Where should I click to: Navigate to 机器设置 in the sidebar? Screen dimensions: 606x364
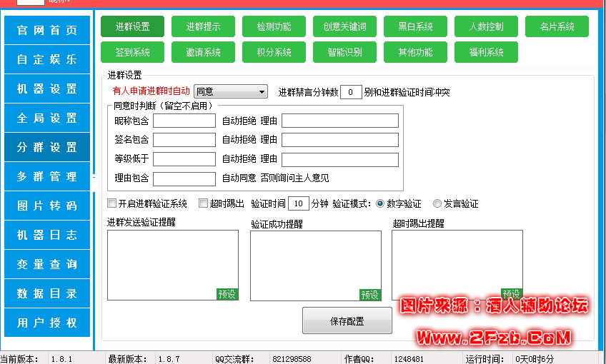click(x=47, y=89)
